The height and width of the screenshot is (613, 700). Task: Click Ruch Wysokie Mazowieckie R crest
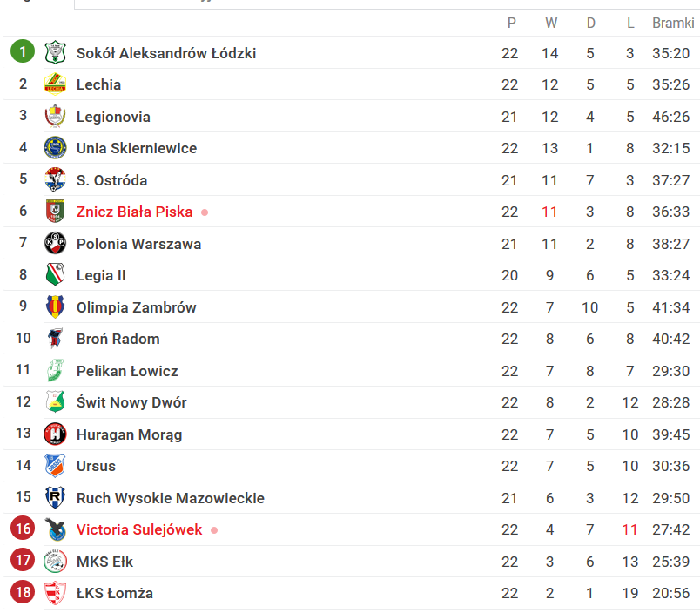pyautogui.click(x=55, y=497)
